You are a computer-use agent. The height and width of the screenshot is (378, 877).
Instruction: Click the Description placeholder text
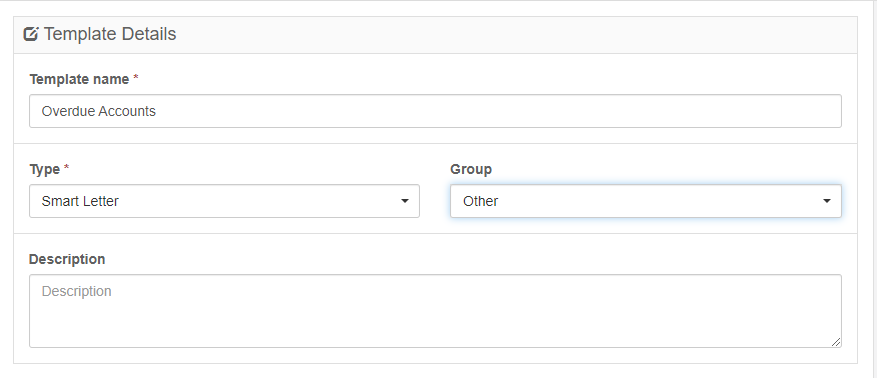[x=77, y=291]
